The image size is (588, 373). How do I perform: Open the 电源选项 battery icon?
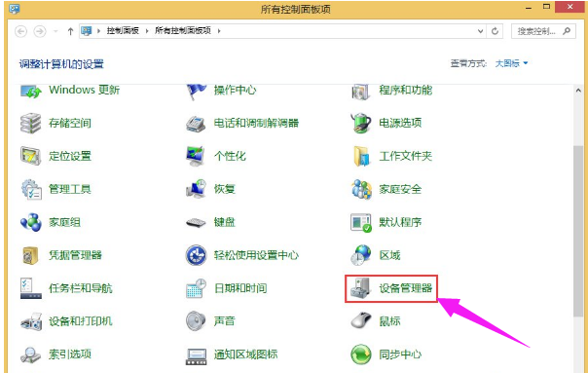click(x=361, y=123)
